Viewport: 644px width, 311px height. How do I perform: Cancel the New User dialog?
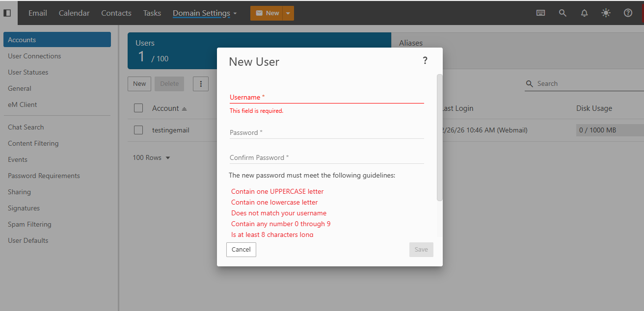(241, 250)
